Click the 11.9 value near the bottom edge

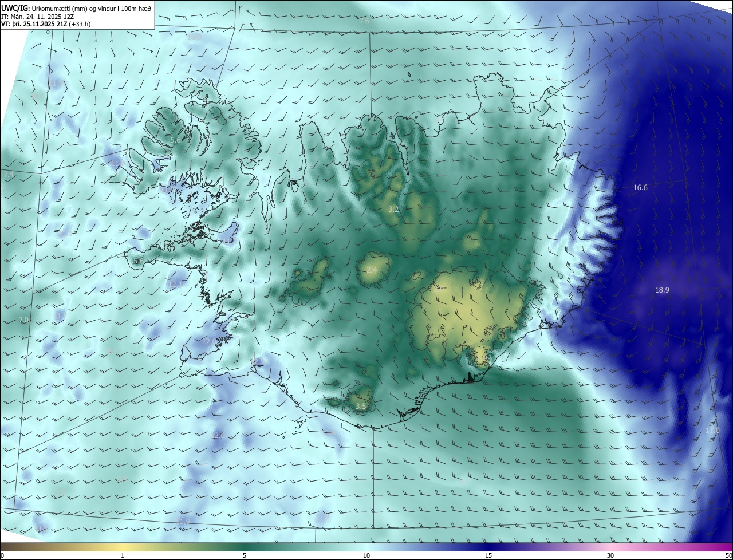[x=183, y=521]
